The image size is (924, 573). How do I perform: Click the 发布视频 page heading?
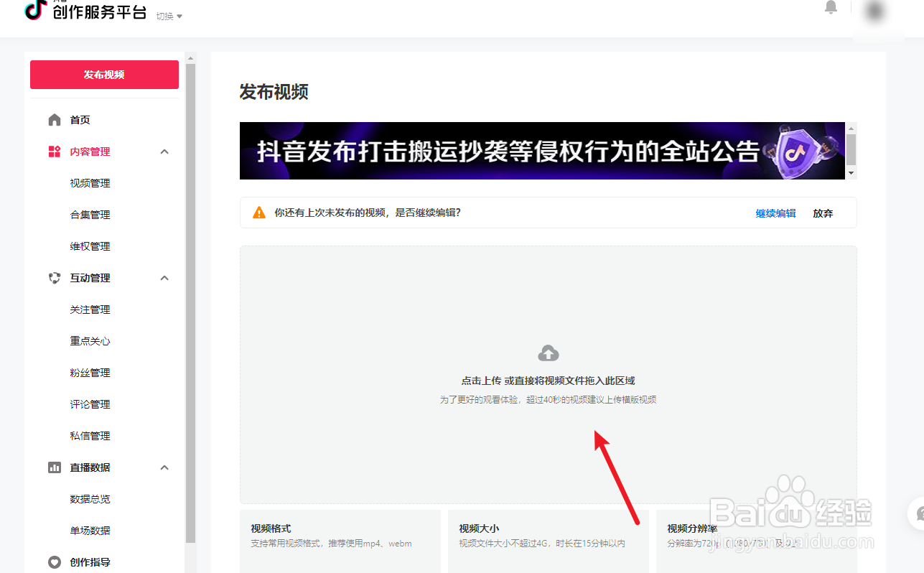pyautogui.click(x=274, y=92)
